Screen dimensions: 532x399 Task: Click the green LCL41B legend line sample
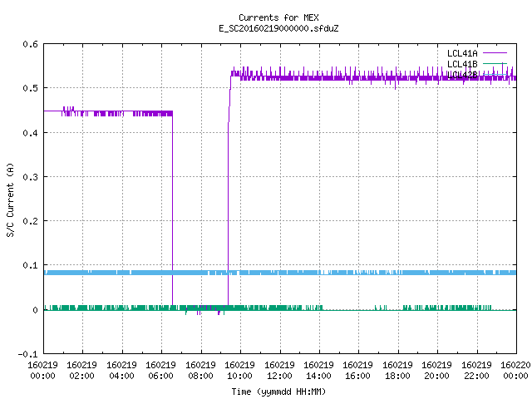point(495,63)
